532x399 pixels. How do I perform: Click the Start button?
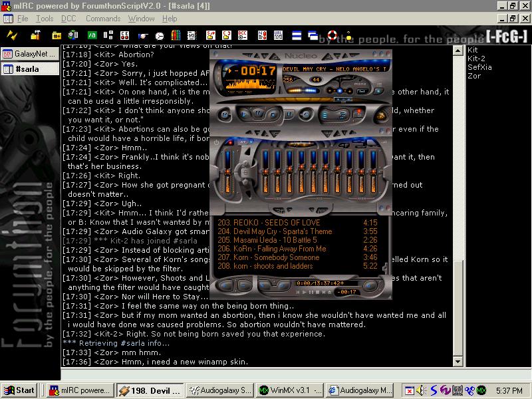[x=19, y=390]
